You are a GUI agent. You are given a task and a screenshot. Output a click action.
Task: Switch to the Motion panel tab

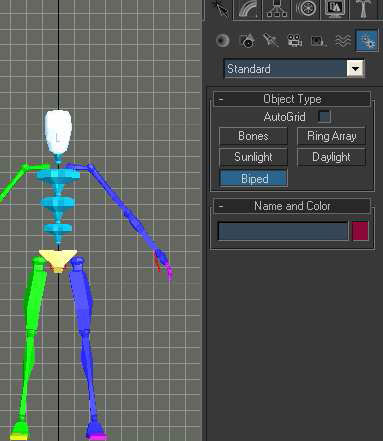pyautogui.click(x=306, y=9)
